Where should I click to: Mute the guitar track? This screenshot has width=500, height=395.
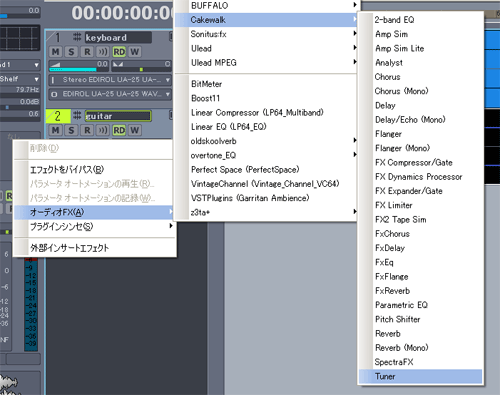[x=55, y=130]
